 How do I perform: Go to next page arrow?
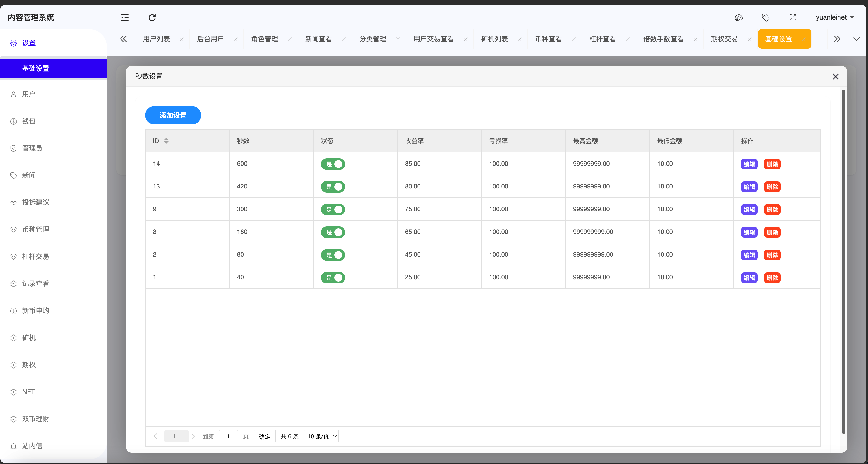tap(193, 436)
